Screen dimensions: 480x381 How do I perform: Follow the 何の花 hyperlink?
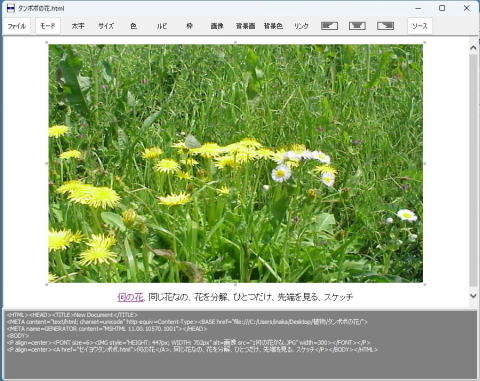pos(130,297)
